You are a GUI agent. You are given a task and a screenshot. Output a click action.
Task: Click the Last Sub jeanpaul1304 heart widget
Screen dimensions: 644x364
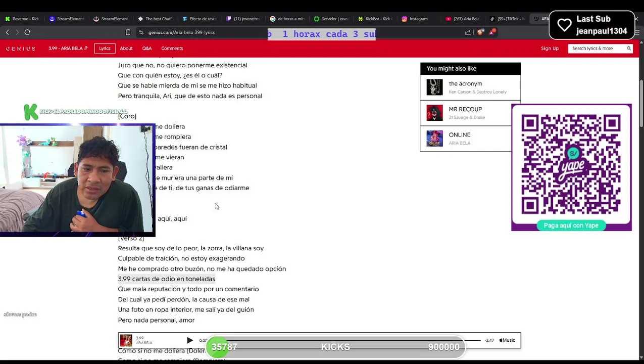(x=592, y=25)
